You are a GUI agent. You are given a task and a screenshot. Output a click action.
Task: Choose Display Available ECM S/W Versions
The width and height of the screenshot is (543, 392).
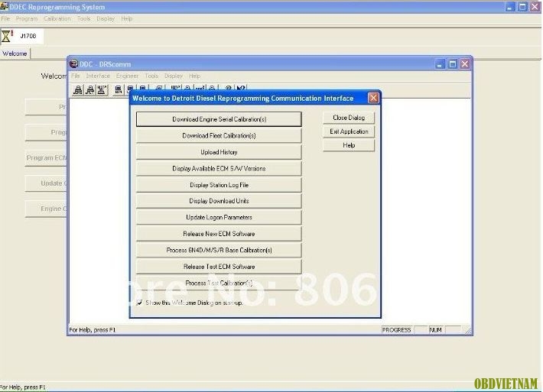[219, 168]
